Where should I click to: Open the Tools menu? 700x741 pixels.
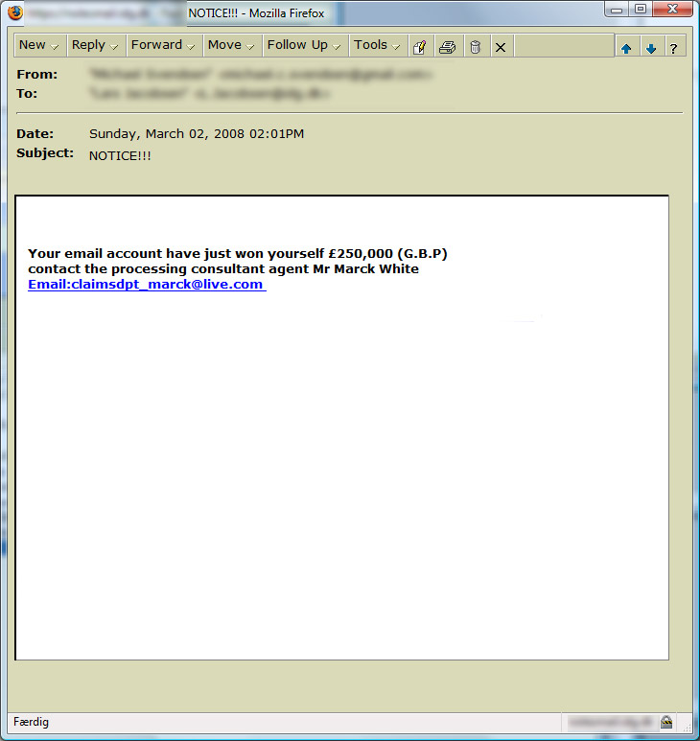pyautogui.click(x=378, y=45)
